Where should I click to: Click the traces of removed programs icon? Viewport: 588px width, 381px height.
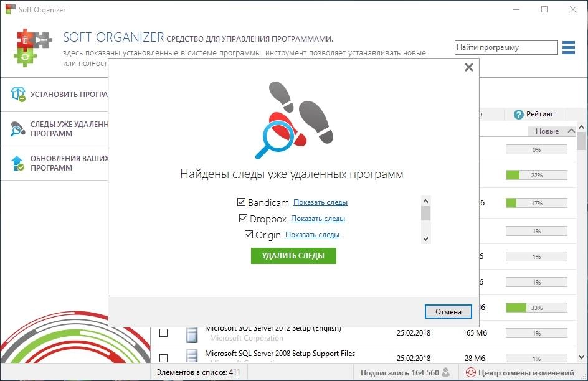pyautogui.click(x=17, y=129)
